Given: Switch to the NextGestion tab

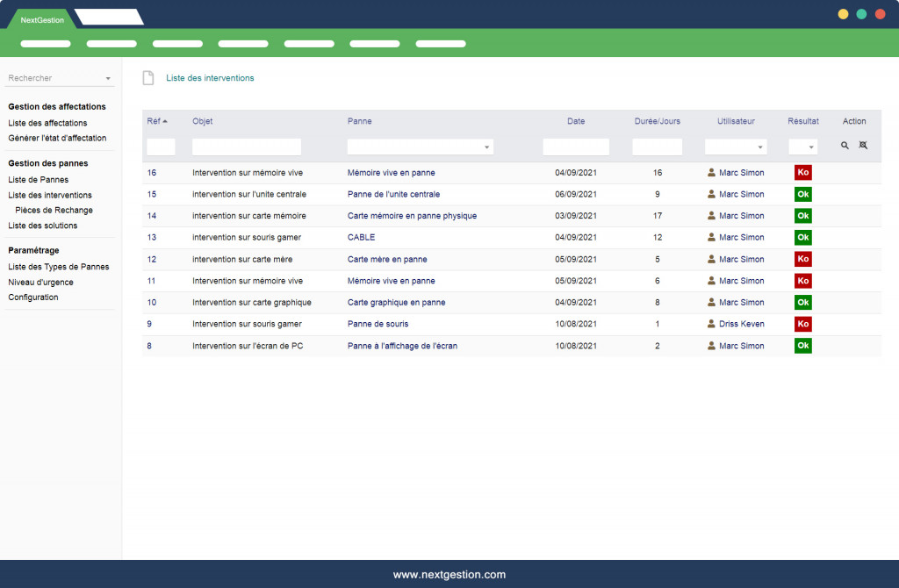Looking at the screenshot, I should pyautogui.click(x=42, y=19).
